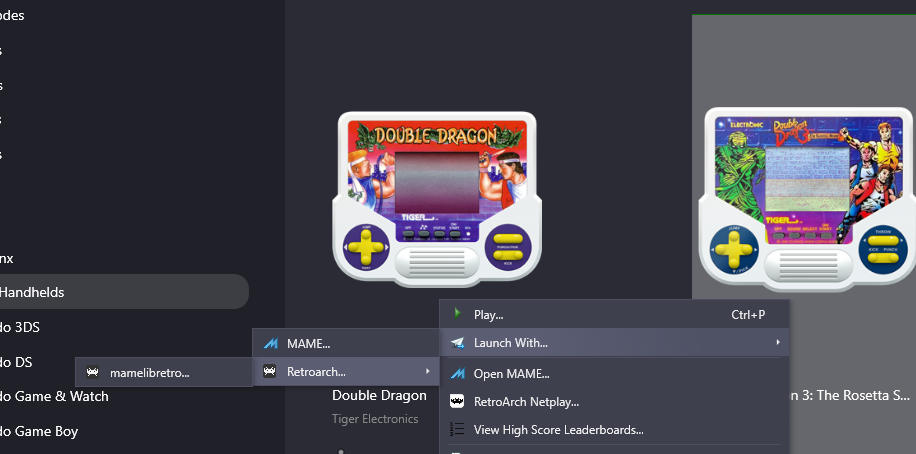This screenshot has width=916, height=454.
Task: Select the sidebar platform ending in nx
Action: coord(7,258)
